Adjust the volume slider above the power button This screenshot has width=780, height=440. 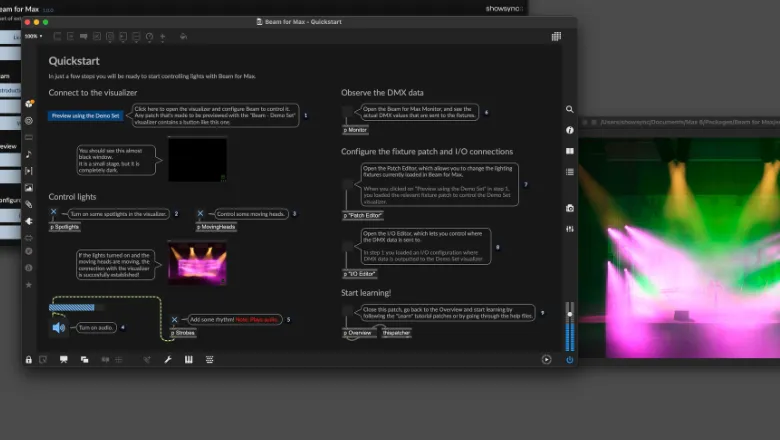click(570, 326)
